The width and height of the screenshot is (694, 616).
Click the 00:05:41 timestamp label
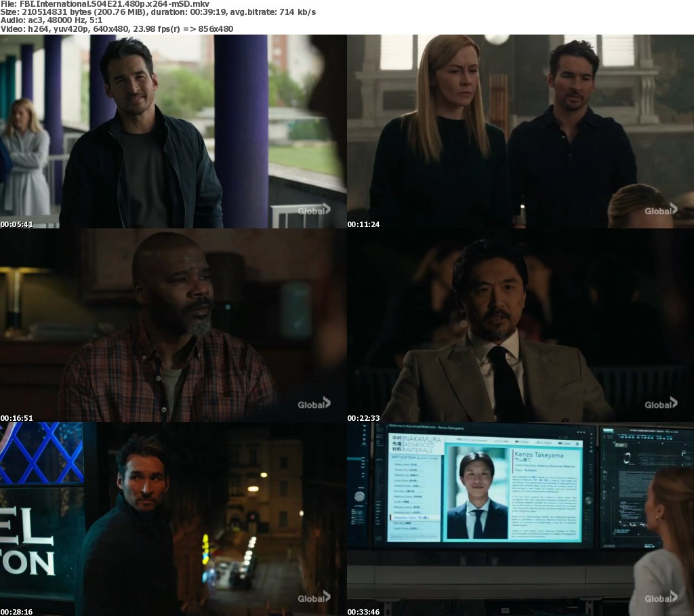click(16, 224)
